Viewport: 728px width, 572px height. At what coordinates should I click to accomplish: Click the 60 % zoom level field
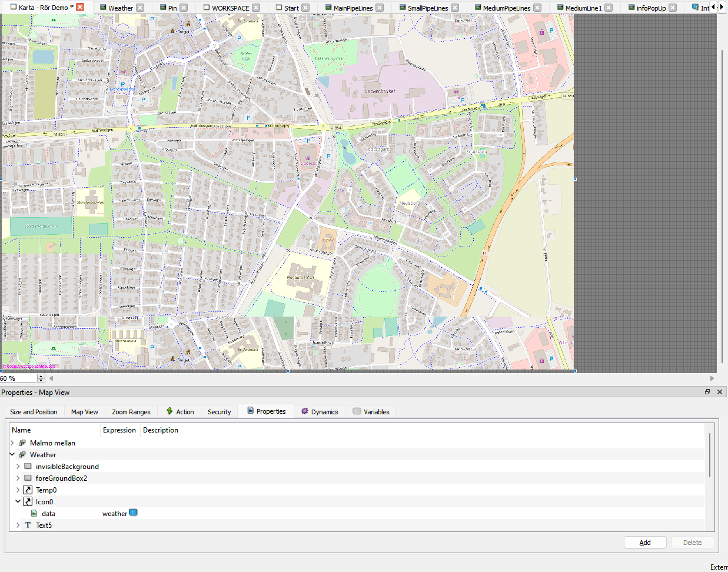pos(16,378)
